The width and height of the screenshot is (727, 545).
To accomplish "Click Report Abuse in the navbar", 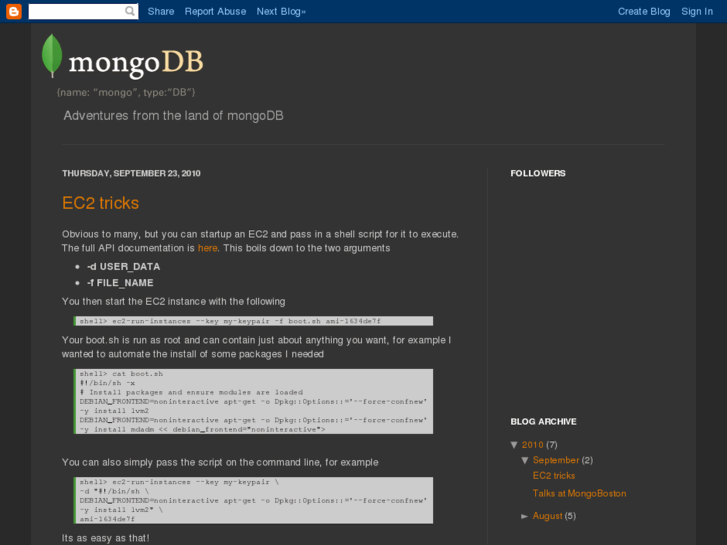I will coord(215,12).
